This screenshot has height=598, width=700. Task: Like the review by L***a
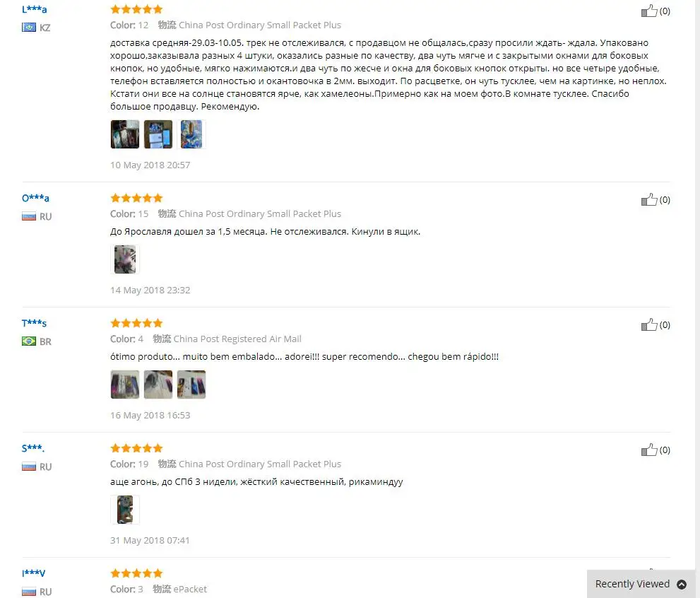click(x=649, y=11)
